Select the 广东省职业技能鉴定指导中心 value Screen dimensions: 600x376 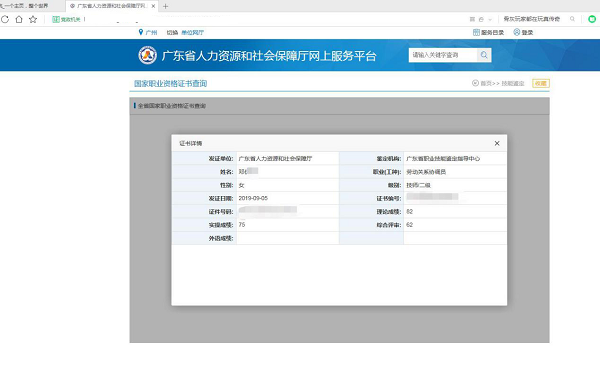[443, 158]
